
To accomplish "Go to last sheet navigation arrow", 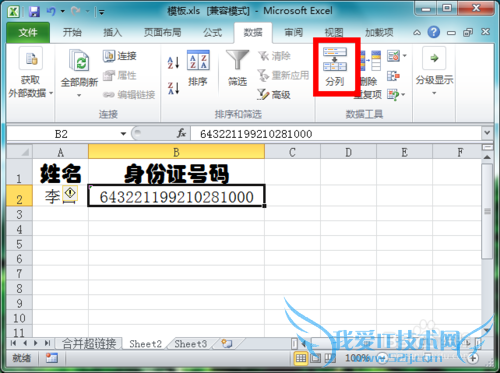I will (x=48, y=343).
